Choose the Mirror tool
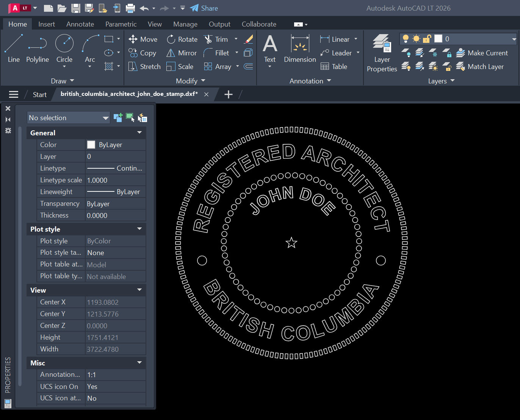Viewport: 520px width, 420px height. tap(182, 53)
